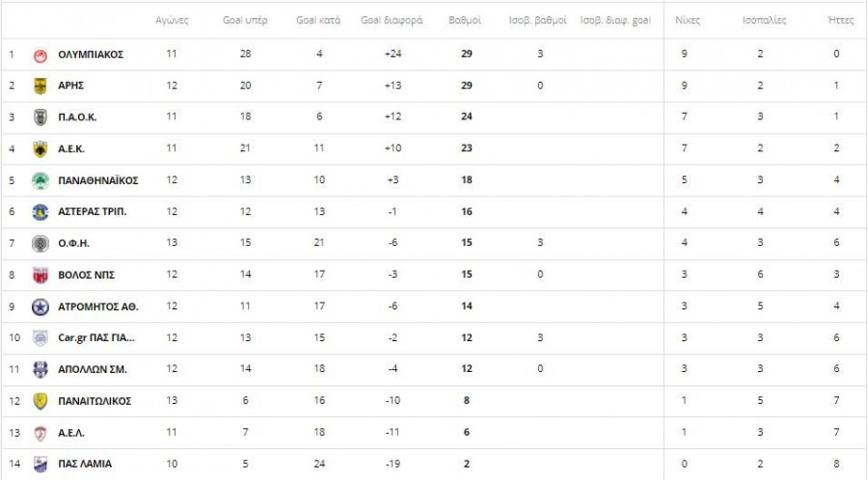868x480 pixels.
Task: Click the Atromitos blue star logo
Action: [41, 307]
